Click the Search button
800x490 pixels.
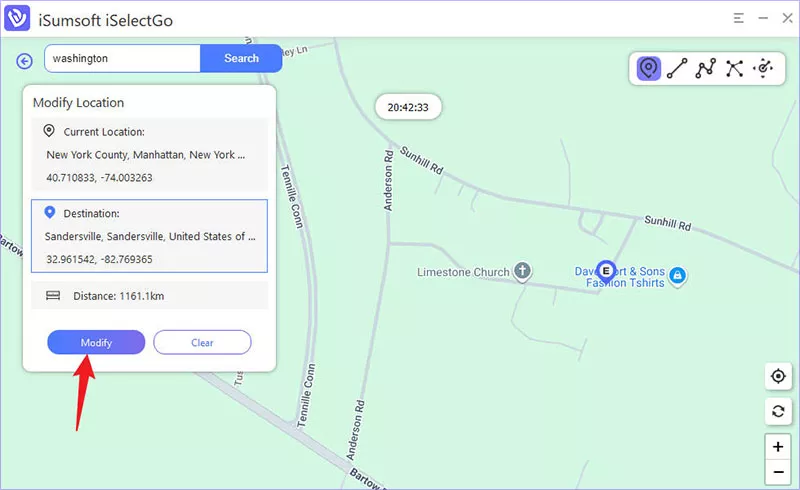[x=241, y=58]
